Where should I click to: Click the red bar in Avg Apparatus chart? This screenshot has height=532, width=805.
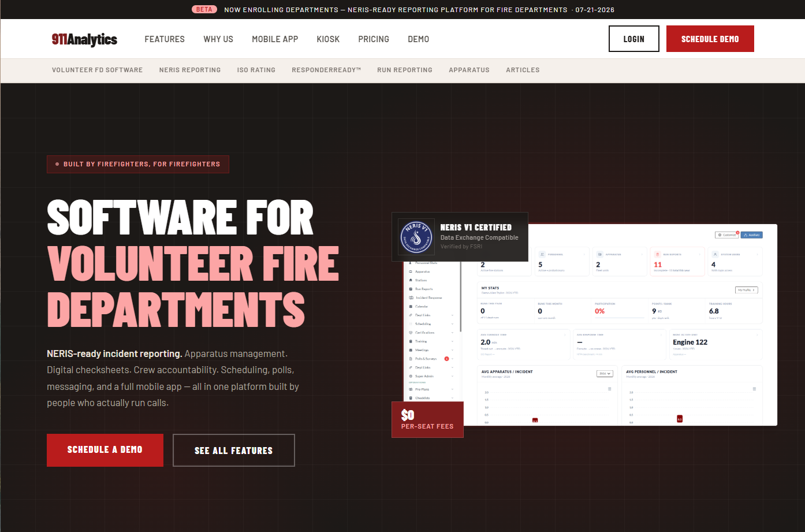[x=535, y=421]
